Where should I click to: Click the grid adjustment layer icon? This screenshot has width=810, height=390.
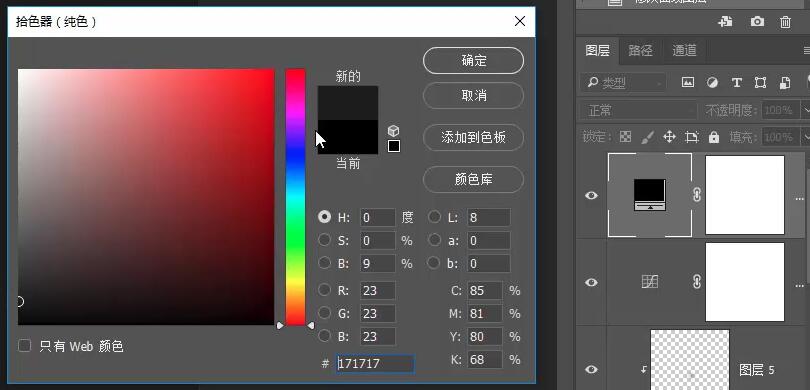pyautogui.click(x=650, y=282)
